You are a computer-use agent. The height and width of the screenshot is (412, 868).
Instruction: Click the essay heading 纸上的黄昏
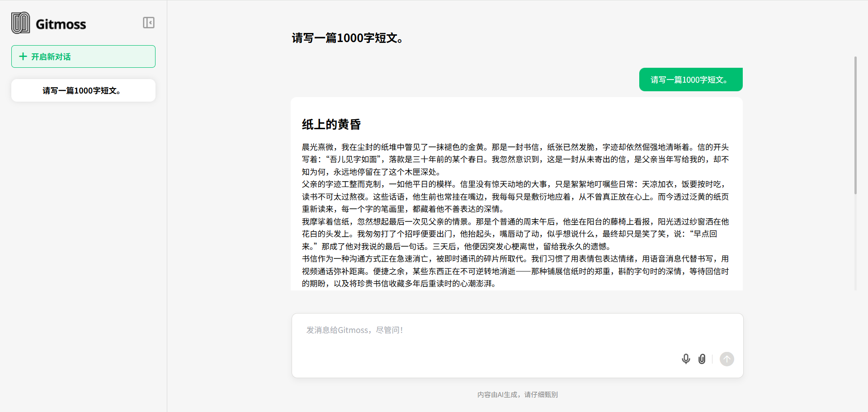(x=331, y=125)
